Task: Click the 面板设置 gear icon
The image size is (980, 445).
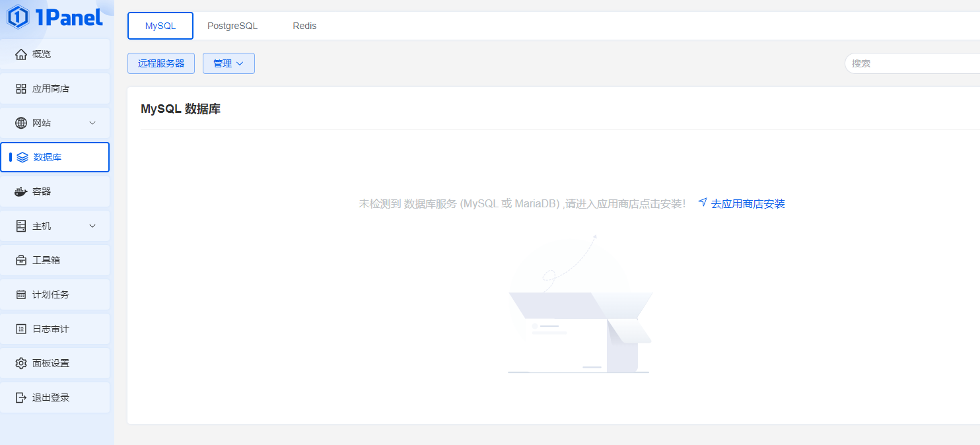Action: [x=21, y=363]
